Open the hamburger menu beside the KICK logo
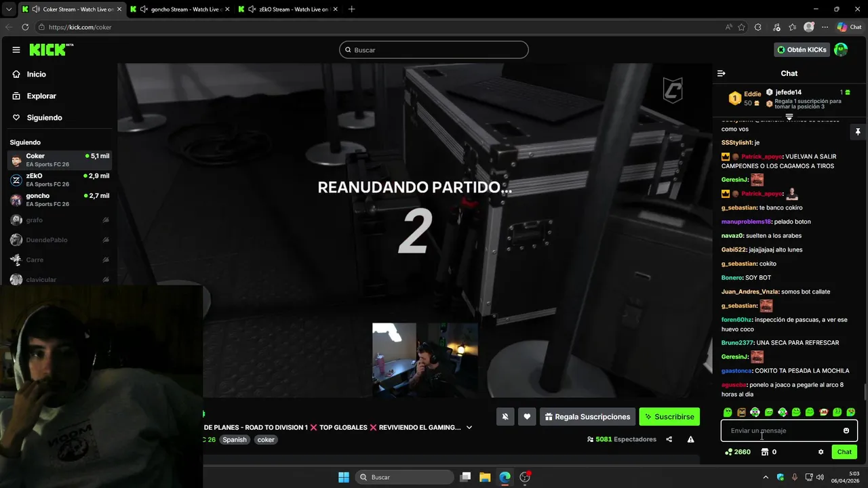This screenshot has width=868, height=488. 16,49
